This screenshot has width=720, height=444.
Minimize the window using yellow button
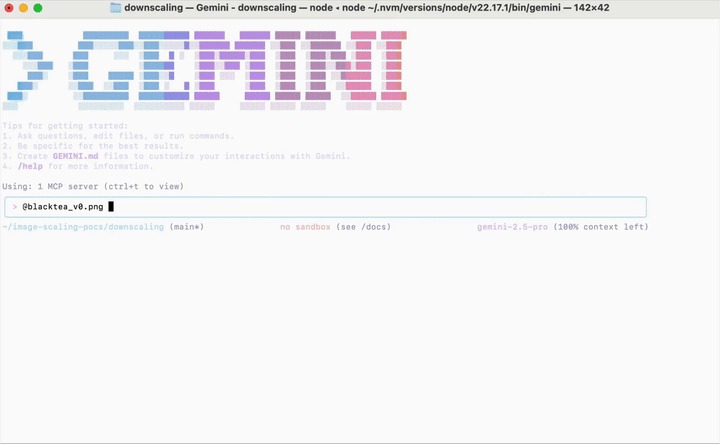coord(23,8)
